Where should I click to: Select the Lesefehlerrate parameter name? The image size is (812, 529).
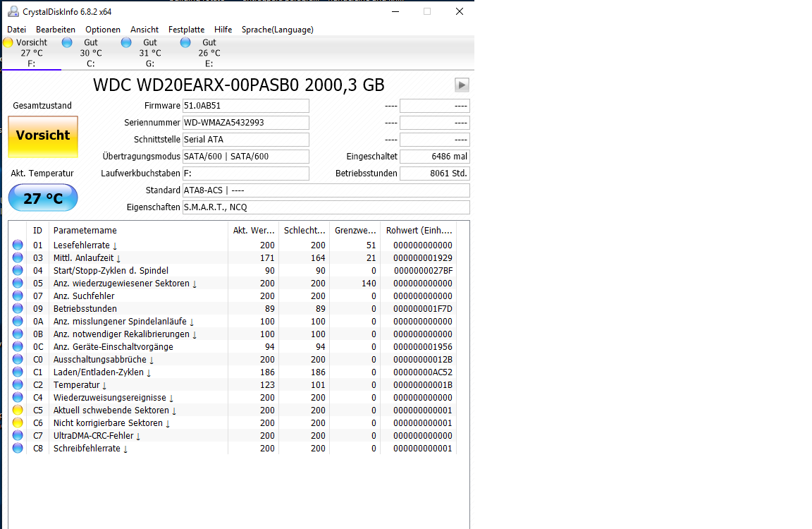coord(81,245)
